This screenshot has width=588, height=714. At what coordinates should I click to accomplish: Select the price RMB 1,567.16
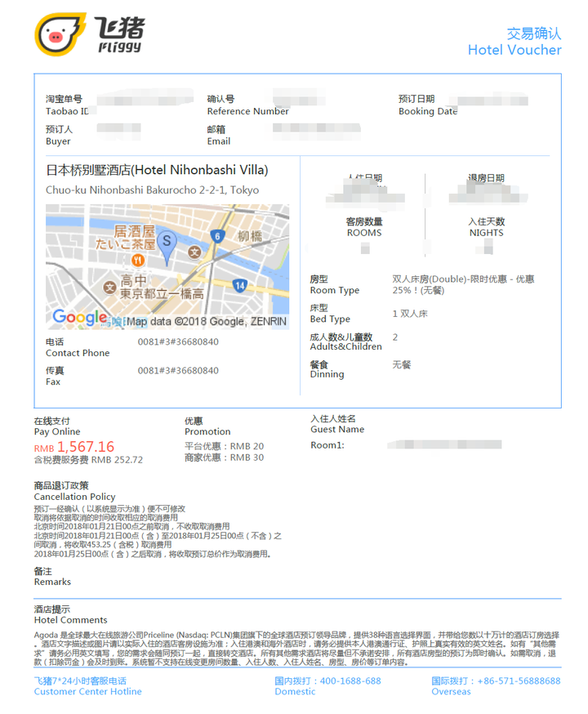pyautogui.click(x=74, y=447)
